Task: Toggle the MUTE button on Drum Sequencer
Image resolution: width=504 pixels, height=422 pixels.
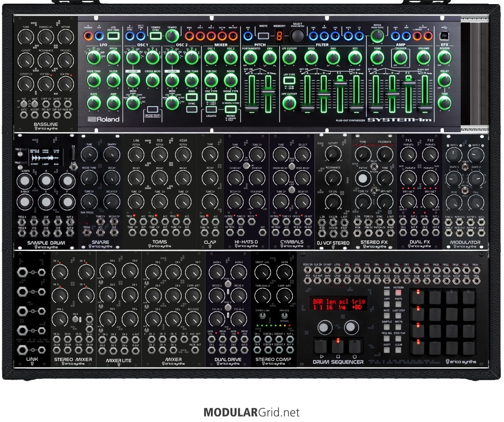Action: [386, 316]
